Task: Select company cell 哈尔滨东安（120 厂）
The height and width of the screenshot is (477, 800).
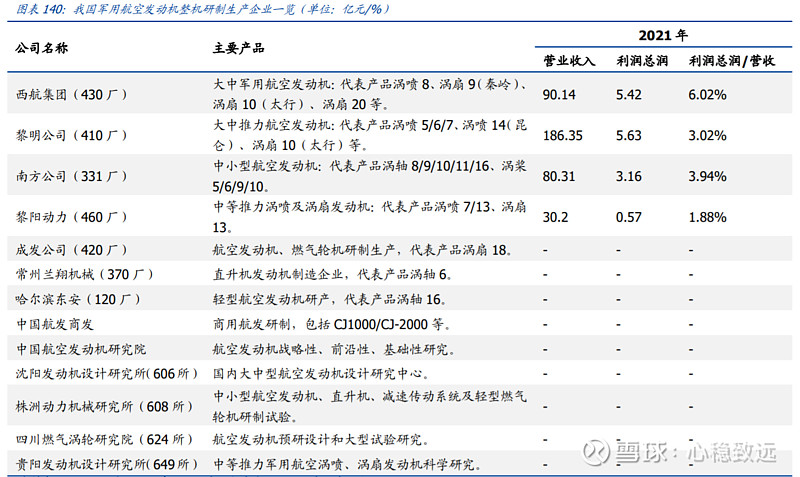Action: 78,299
